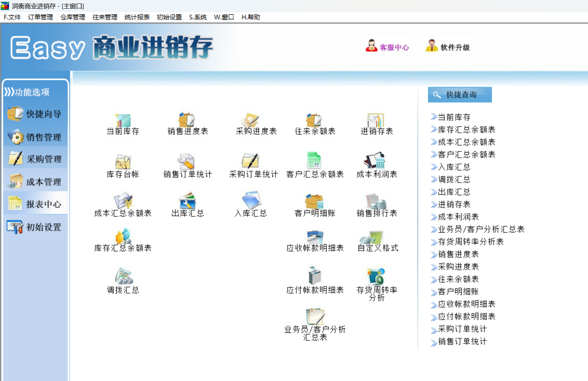Click the 销售进度表 icon
This screenshot has height=381, width=588.
pos(187,120)
